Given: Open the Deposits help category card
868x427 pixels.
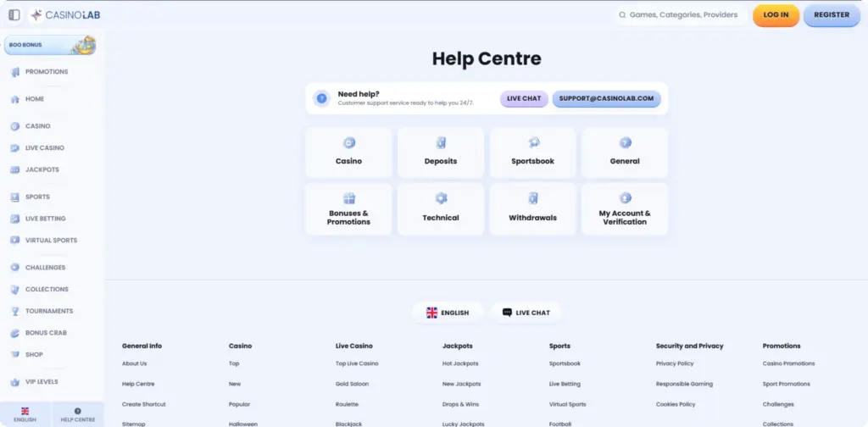Looking at the screenshot, I should (x=441, y=152).
